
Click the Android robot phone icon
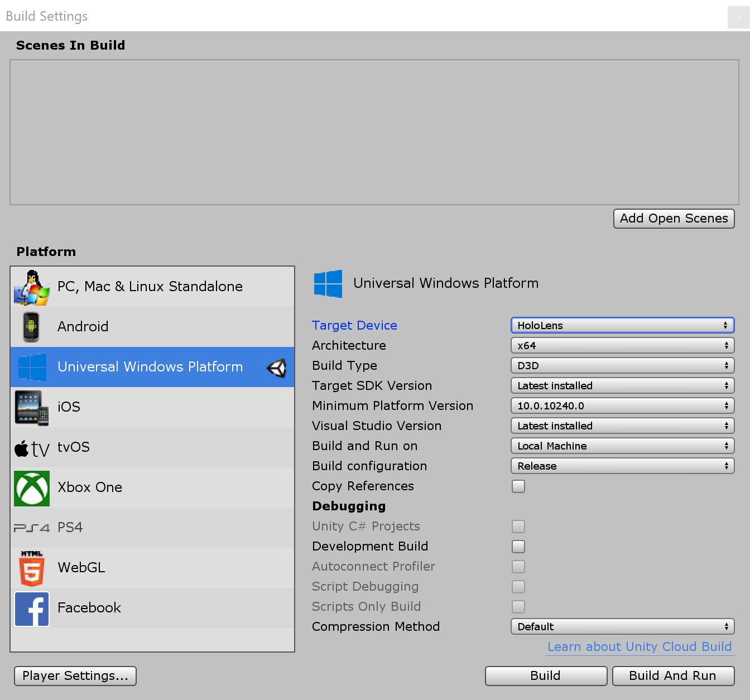pyautogui.click(x=31, y=327)
